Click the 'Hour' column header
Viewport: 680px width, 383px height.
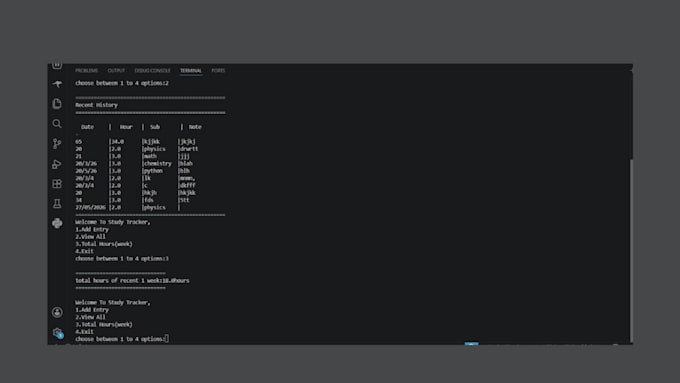126,127
